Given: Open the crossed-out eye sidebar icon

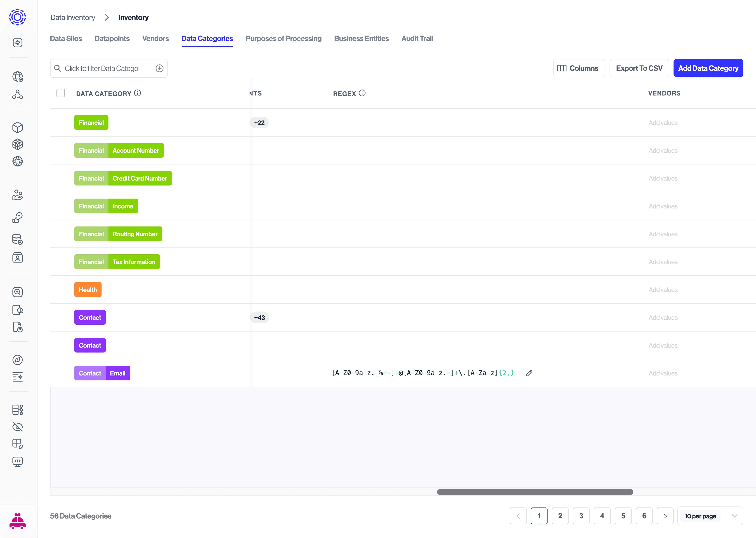Looking at the screenshot, I should point(18,427).
